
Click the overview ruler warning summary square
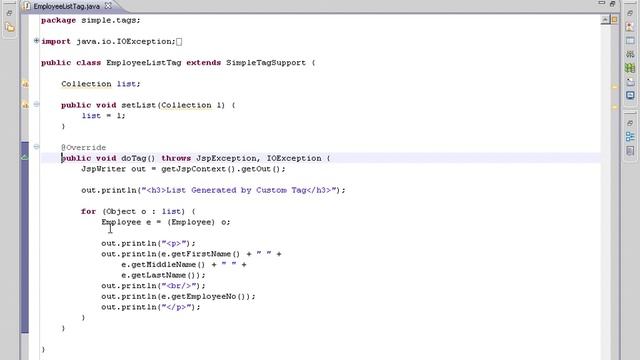pos(614,20)
